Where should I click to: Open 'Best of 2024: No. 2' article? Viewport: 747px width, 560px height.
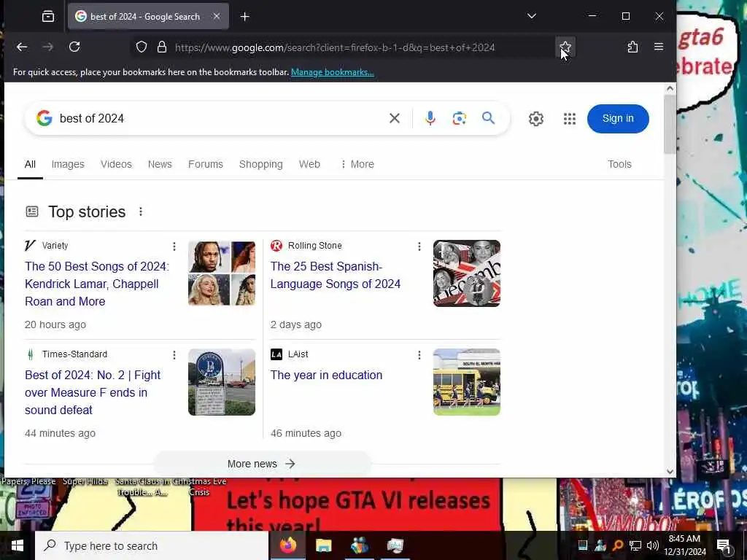[93, 392]
